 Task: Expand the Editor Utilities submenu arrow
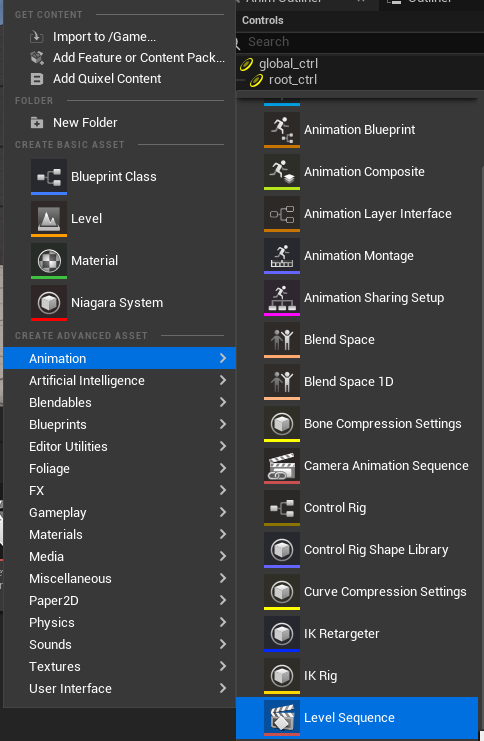[223, 447]
